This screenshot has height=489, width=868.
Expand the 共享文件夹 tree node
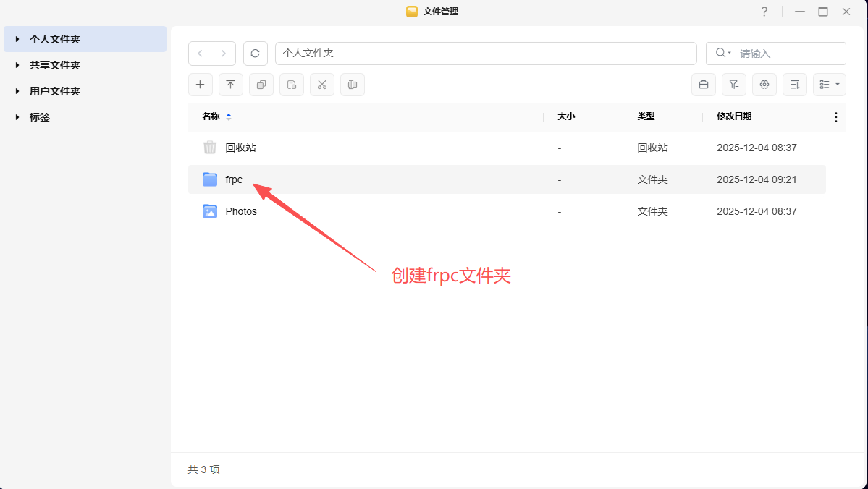coord(17,65)
